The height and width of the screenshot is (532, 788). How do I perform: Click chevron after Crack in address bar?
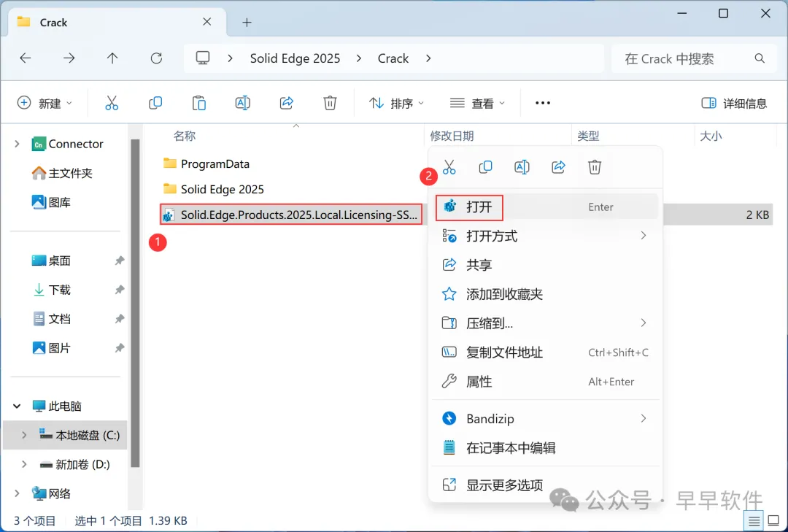click(428, 58)
